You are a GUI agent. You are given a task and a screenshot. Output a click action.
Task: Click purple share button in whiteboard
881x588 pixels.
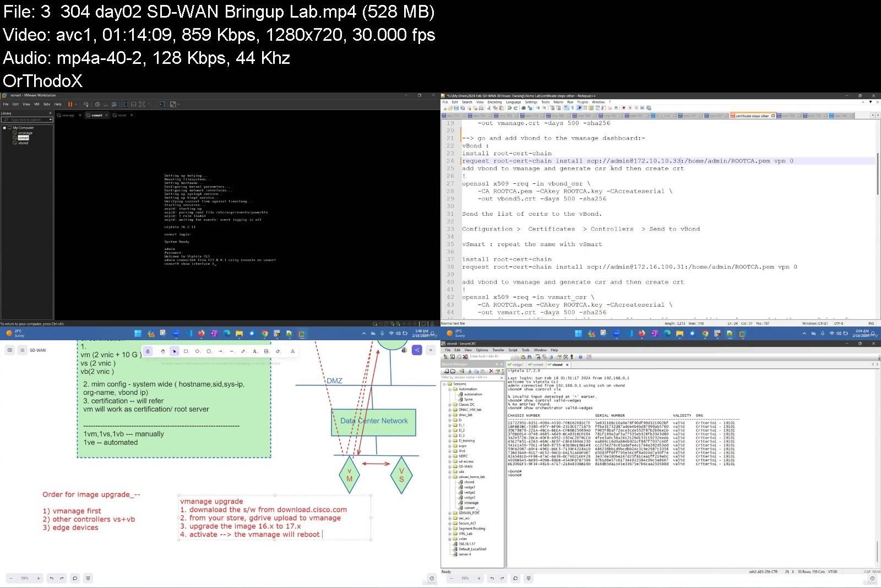tap(417, 350)
